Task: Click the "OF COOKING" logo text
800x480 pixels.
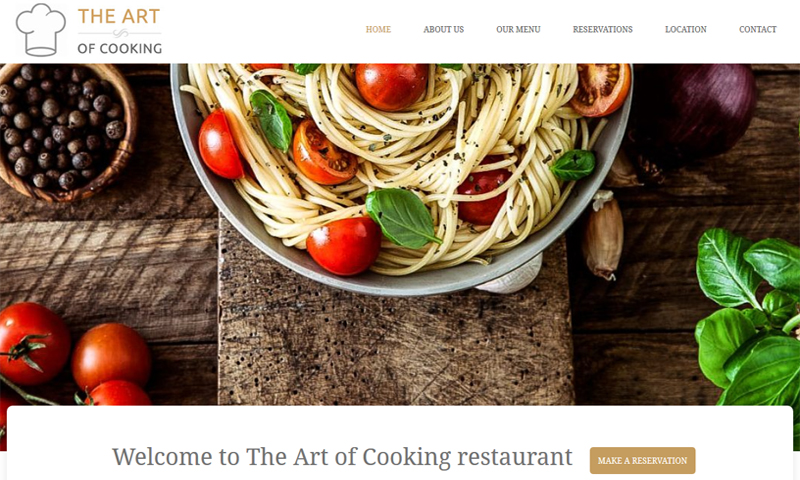Action: (120, 48)
